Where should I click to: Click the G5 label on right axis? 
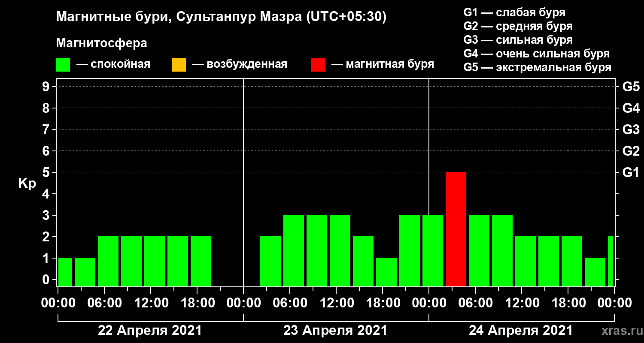631,87
